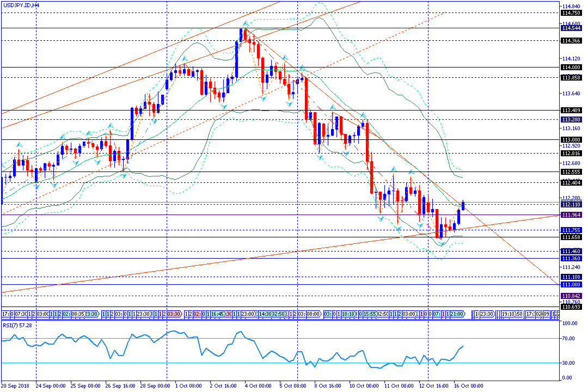The width and height of the screenshot is (588, 392).
Task: Select the 111.658 price label
Action: pos(571,237)
